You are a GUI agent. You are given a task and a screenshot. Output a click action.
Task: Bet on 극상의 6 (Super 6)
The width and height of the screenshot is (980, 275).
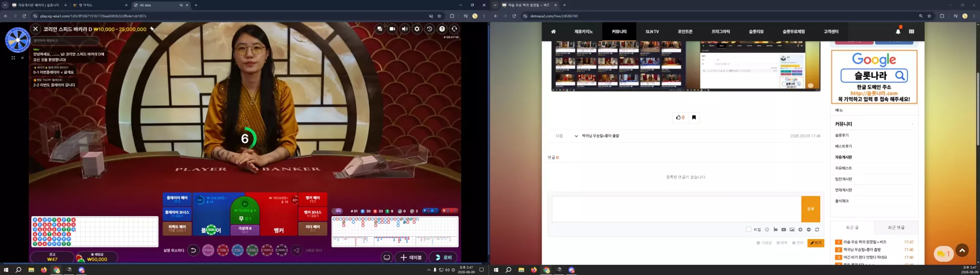point(245,229)
